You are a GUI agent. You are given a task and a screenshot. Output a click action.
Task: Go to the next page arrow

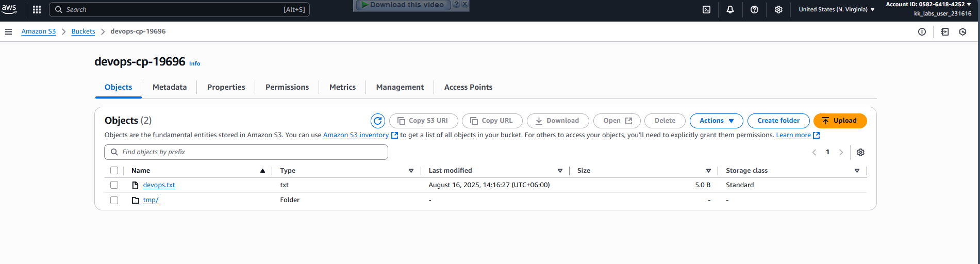[x=841, y=152]
